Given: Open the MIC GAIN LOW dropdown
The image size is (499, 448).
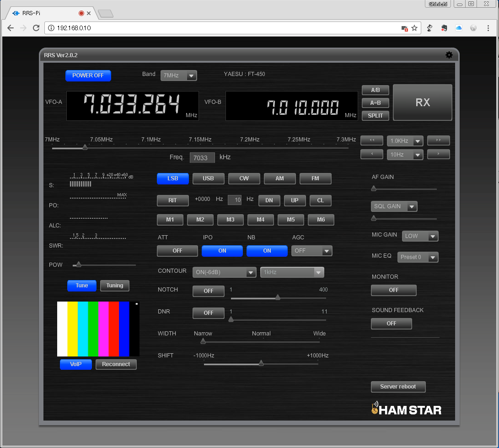Looking at the screenshot, I should 420,236.
